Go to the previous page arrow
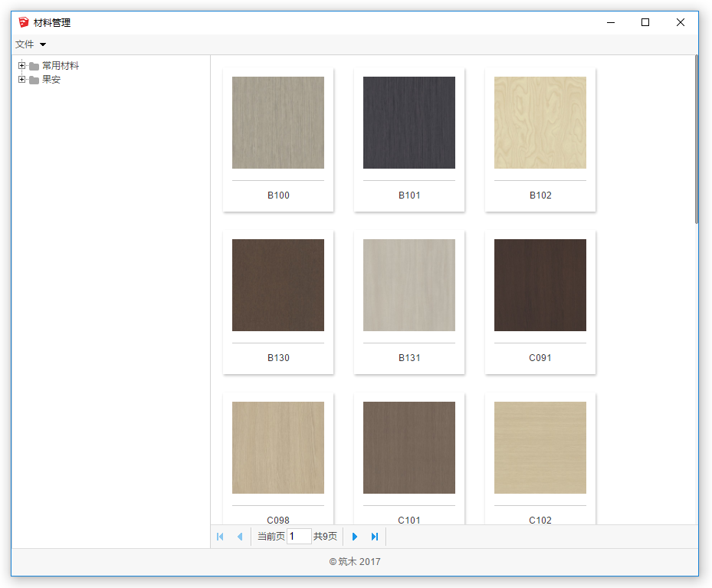The image size is (712, 588). [240, 537]
